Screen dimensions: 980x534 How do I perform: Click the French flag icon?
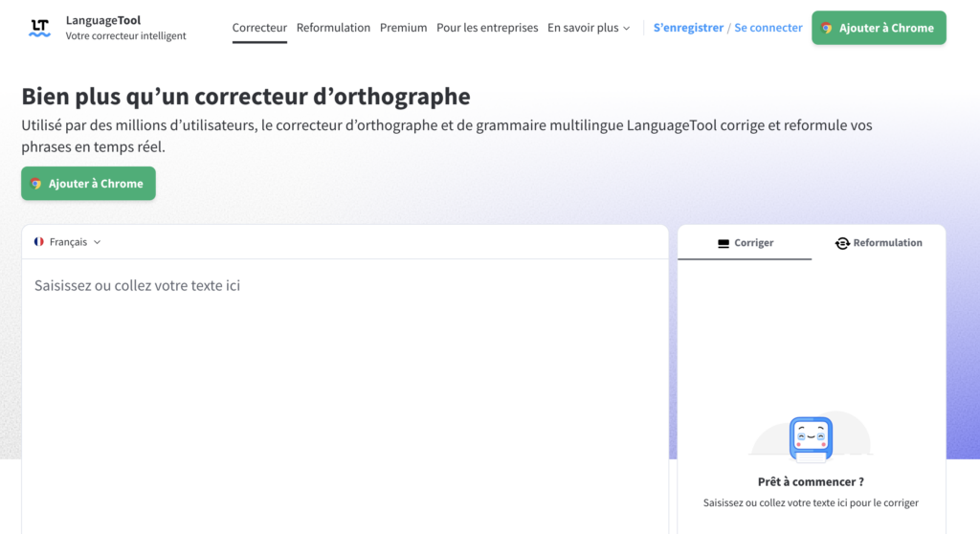tap(38, 242)
